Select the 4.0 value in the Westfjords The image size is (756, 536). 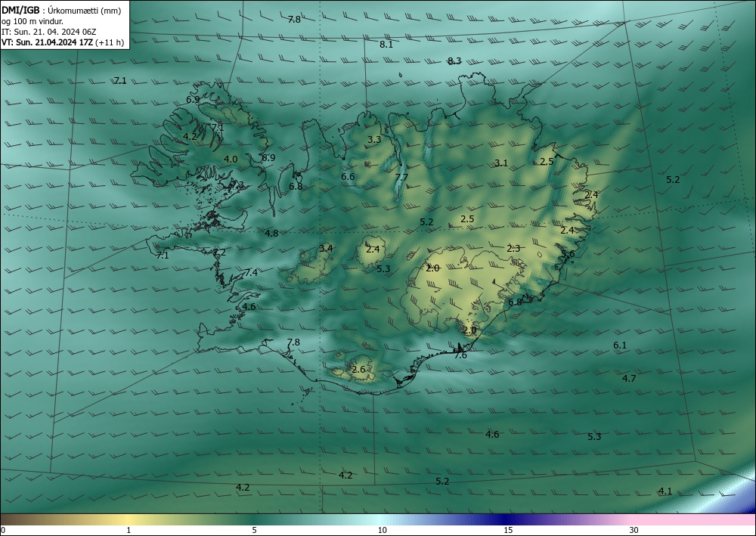231,159
